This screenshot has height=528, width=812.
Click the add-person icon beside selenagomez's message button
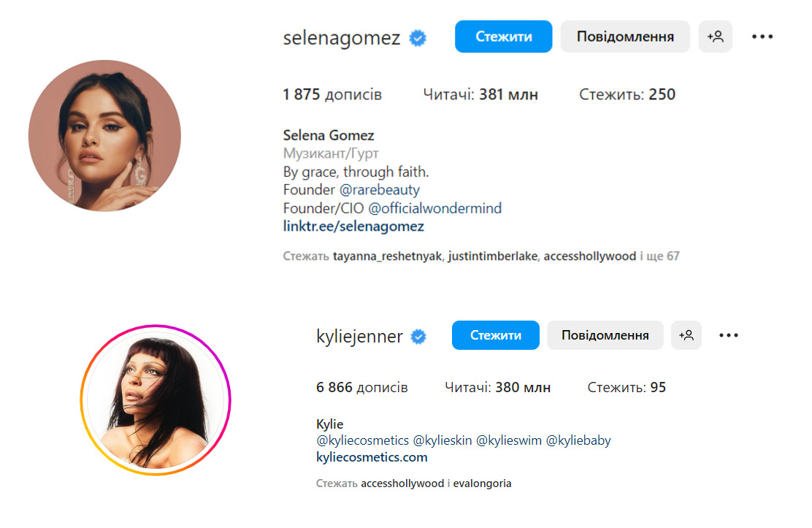tap(715, 37)
